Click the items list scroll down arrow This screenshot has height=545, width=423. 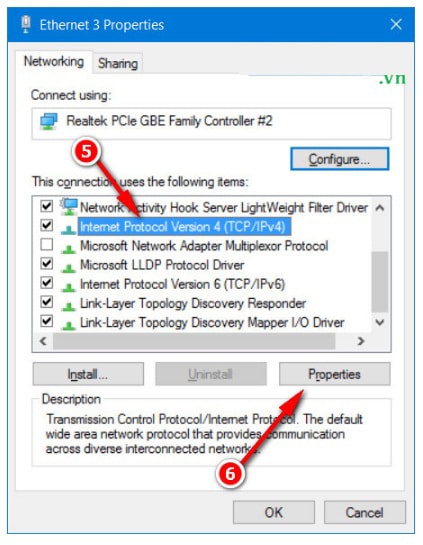pos(380,322)
